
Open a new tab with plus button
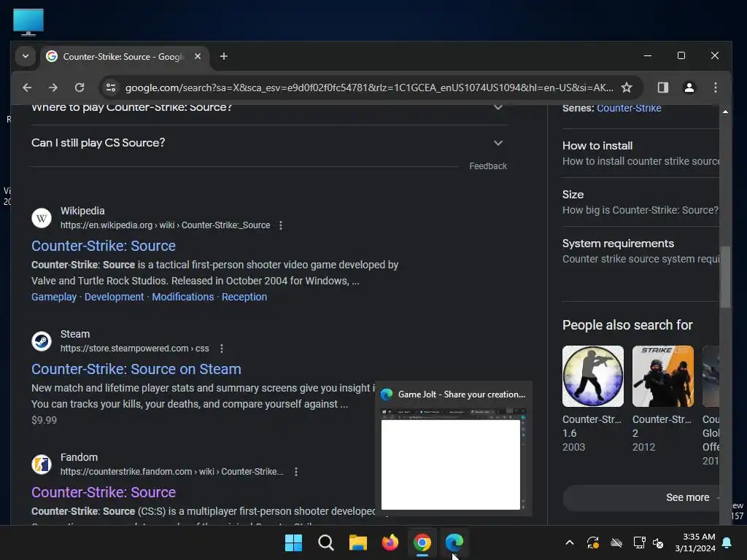click(x=223, y=56)
